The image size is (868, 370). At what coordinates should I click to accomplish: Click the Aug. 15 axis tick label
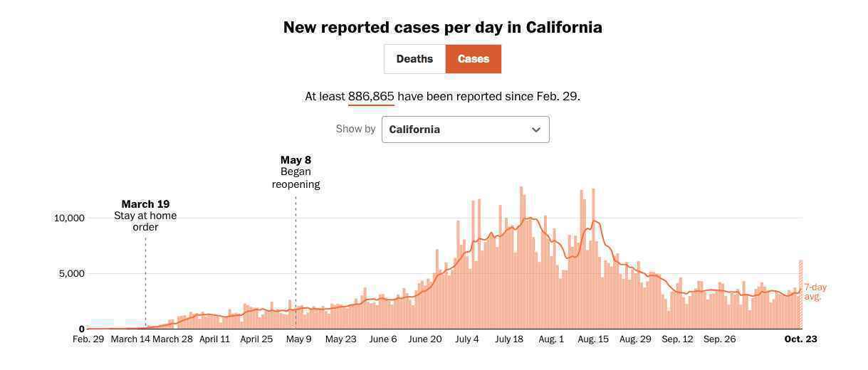click(593, 339)
